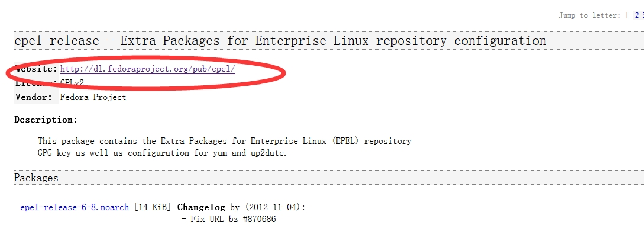This screenshot has width=644, height=241.
Task: Click the first line of package description
Action: tap(224, 142)
